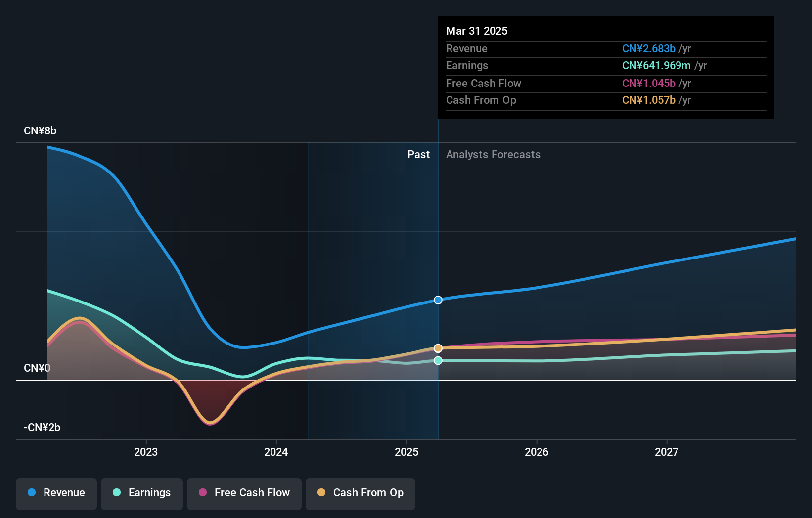Click the orange Cash From Op dot

pos(321,492)
